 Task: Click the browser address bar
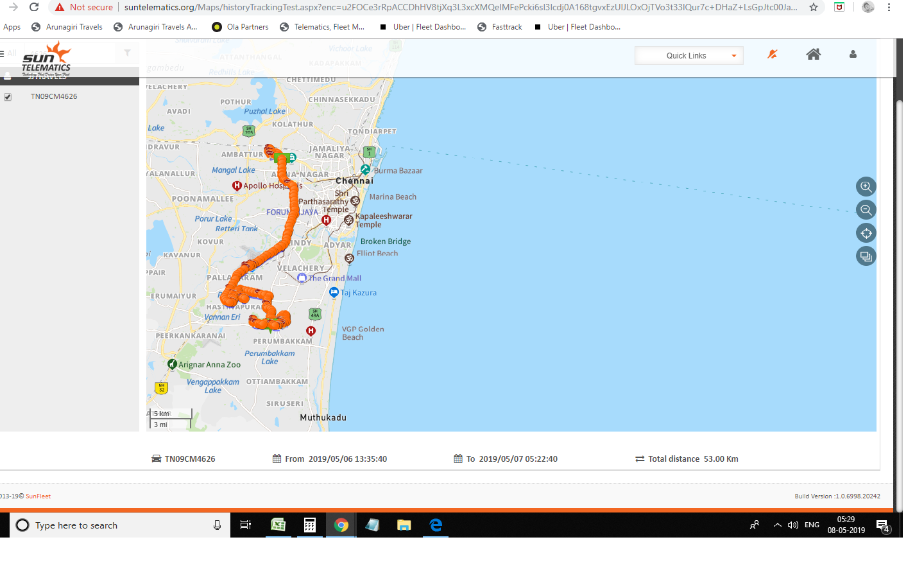point(461,7)
